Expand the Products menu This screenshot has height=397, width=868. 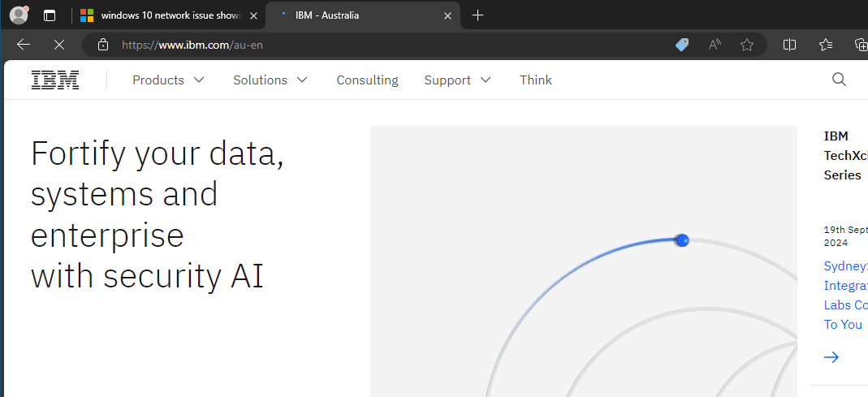[x=168, y=80]
